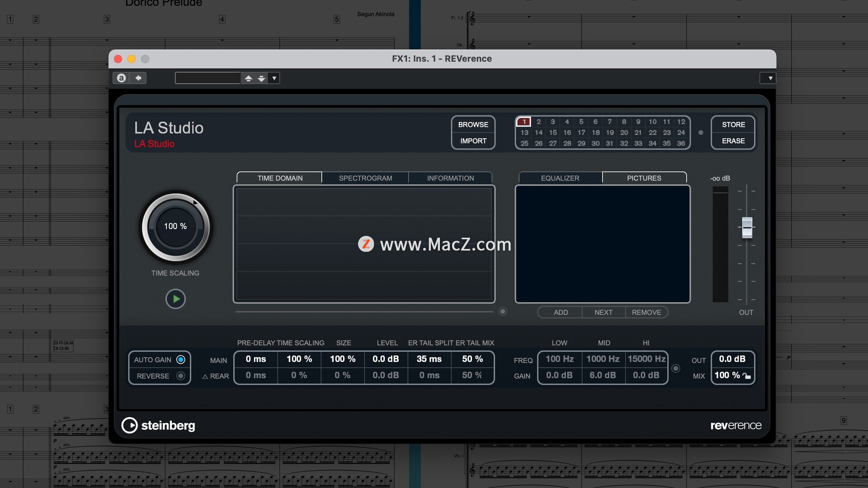Open the preset management dropdown arrow

(274, 78)
